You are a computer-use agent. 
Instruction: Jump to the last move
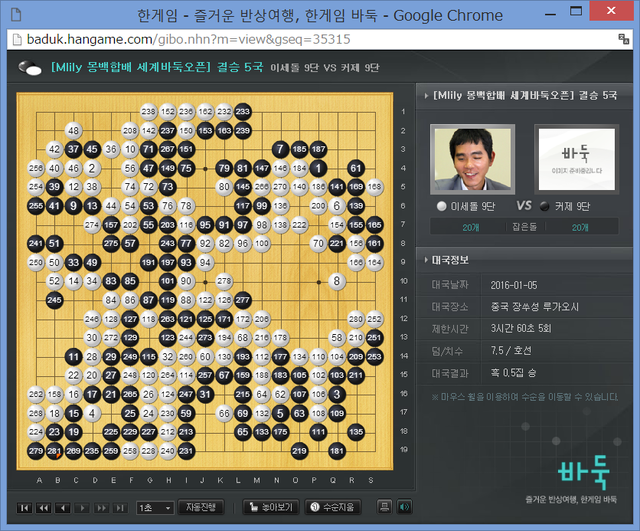(x=120, y=508)
